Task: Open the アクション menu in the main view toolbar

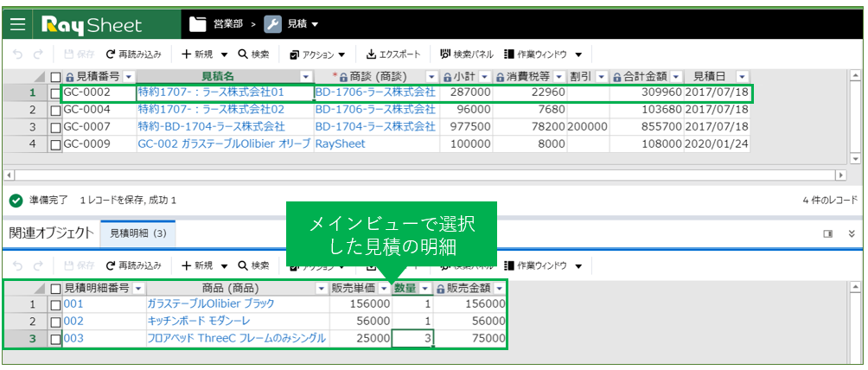Action: [318, 54]
